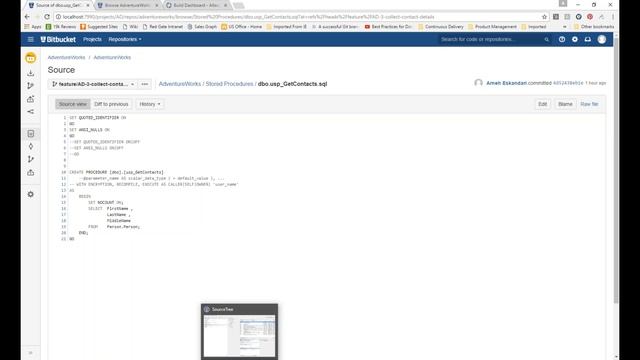The image size is (640, 360).
Task: Open the Help icon in header
Action: (562, 40)
